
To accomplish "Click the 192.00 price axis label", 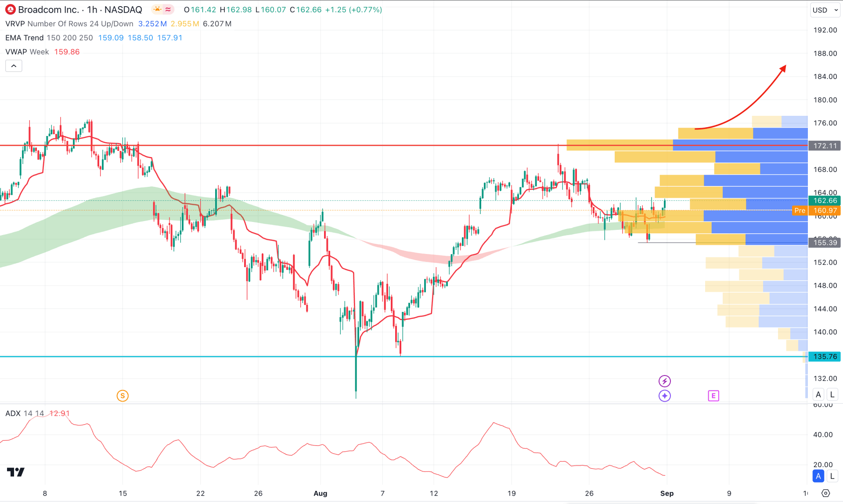I will pyautogui.click(x=825, y=30).
